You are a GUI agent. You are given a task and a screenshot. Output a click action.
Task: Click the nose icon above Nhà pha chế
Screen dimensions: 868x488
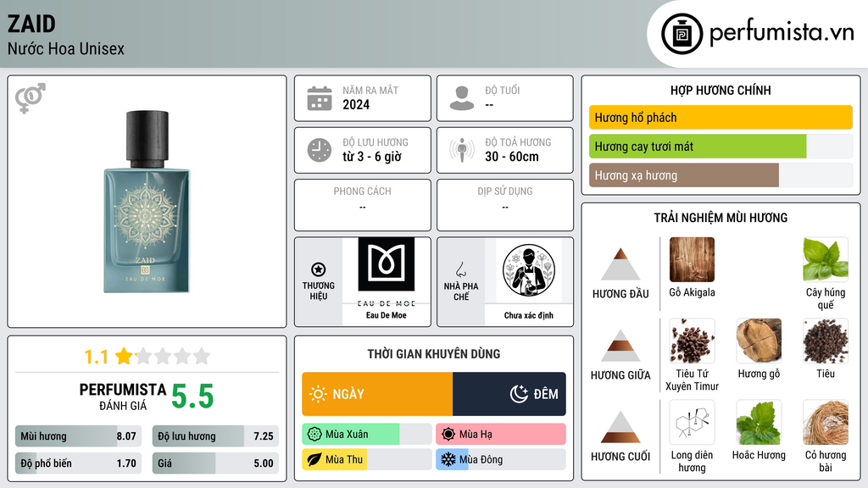(x=460, y=269)
